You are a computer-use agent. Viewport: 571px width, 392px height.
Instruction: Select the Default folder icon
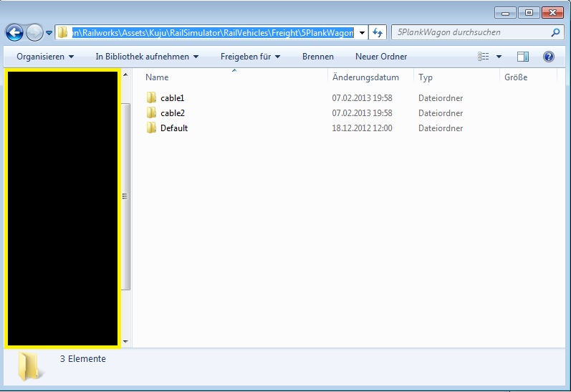[151, 128]
